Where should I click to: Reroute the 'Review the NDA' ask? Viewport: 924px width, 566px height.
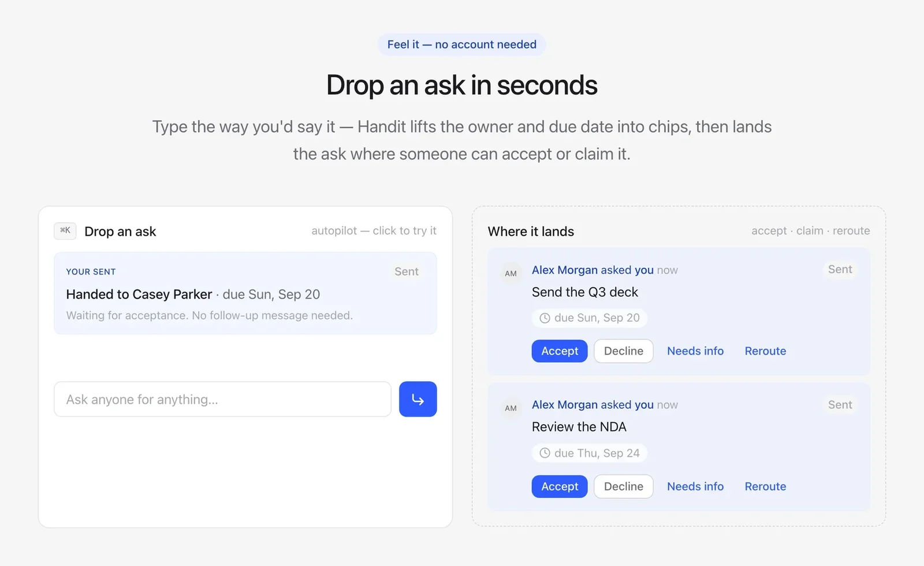(765, 486)
